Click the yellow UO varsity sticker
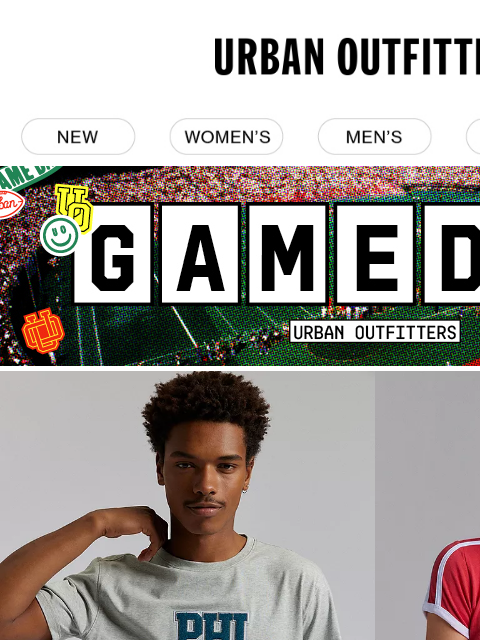This screenshot has width=480, height=640. tap(75, 206)
